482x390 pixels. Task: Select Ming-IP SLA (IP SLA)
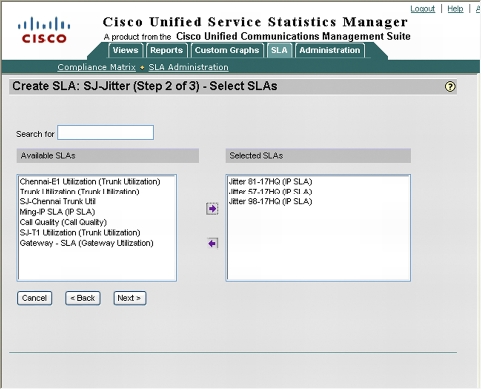click(57, 212)
